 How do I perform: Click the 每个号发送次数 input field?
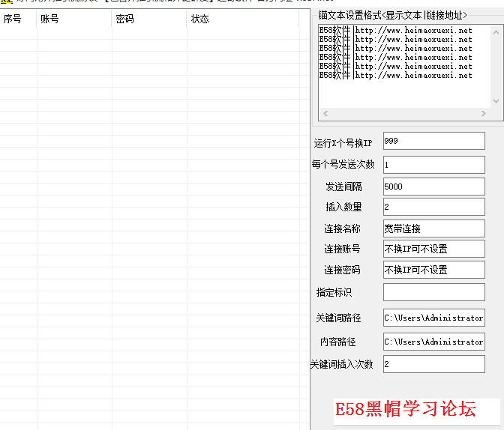pos(433,165)
